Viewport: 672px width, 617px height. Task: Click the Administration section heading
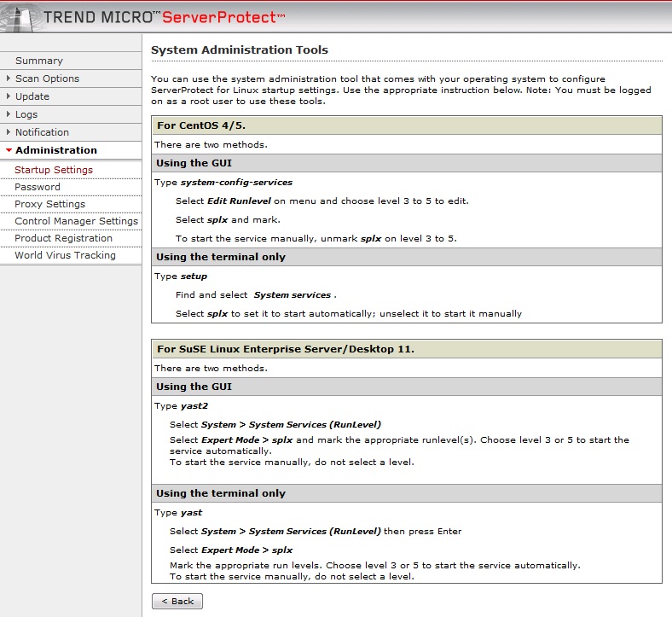(56, 150)
